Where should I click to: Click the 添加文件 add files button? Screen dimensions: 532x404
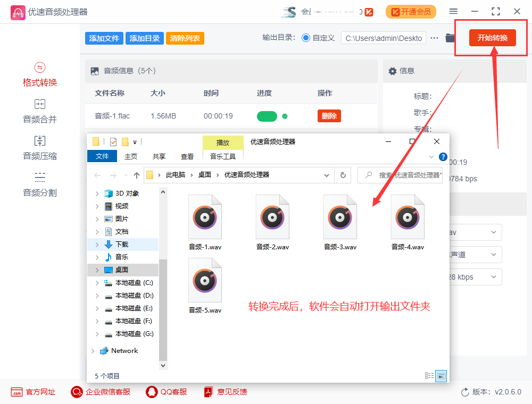click(x=104, y=38)
